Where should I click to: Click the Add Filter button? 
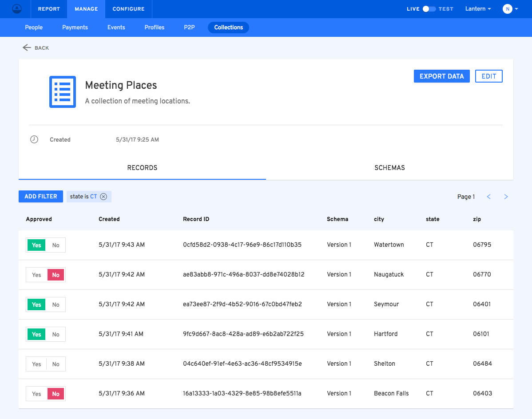[41, 196]
